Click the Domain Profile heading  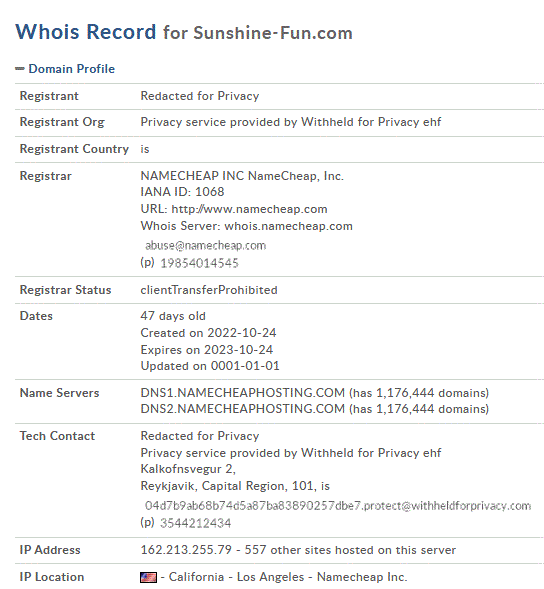coord(71,69)
